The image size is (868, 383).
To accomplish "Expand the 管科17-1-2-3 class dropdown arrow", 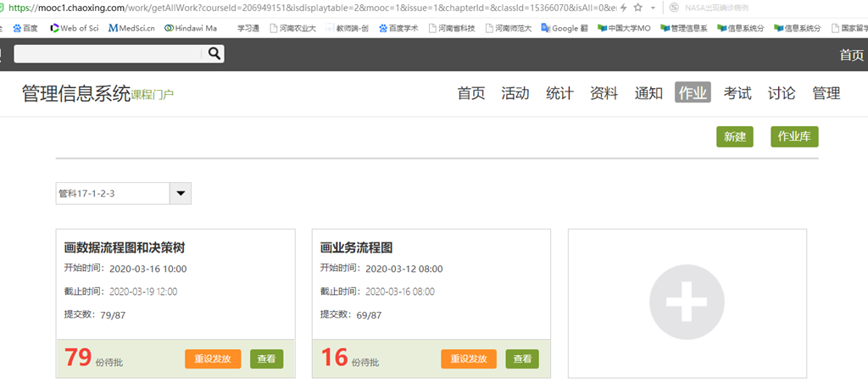I will [181, 193].
